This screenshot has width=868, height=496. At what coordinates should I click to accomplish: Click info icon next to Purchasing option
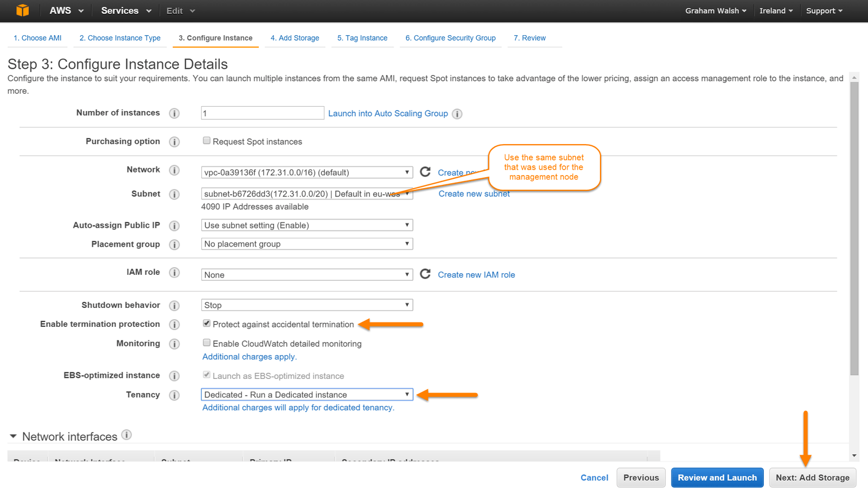pos(174,142)
